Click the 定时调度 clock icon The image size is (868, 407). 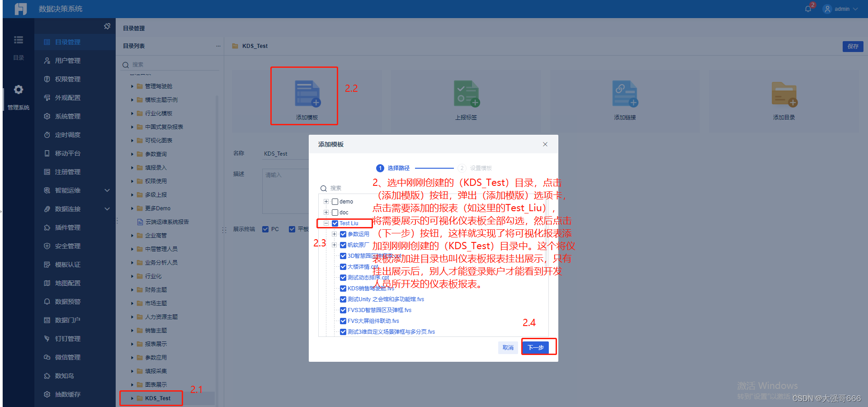pos(47,135)
